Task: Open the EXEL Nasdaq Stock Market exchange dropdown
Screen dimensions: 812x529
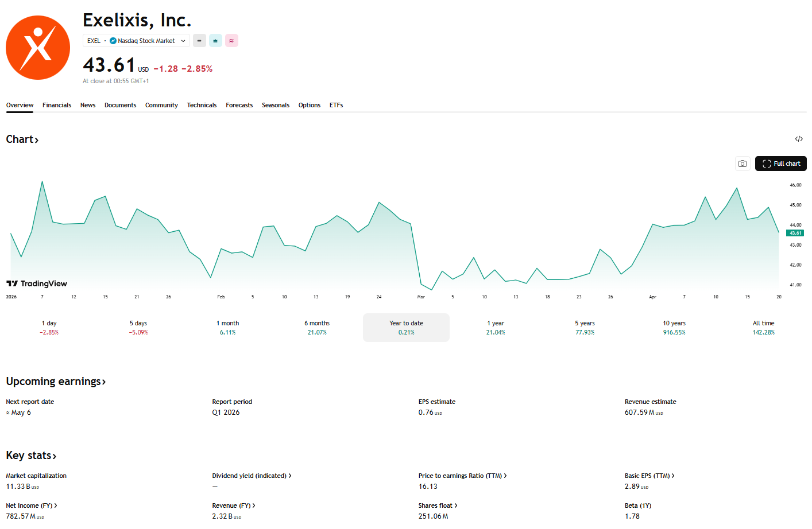Action: point(137,41)
